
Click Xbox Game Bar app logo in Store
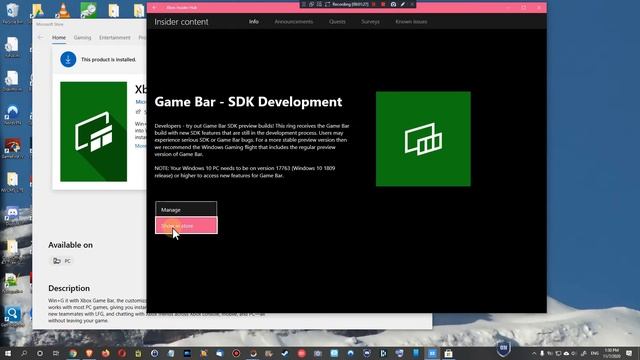(93, 131)
